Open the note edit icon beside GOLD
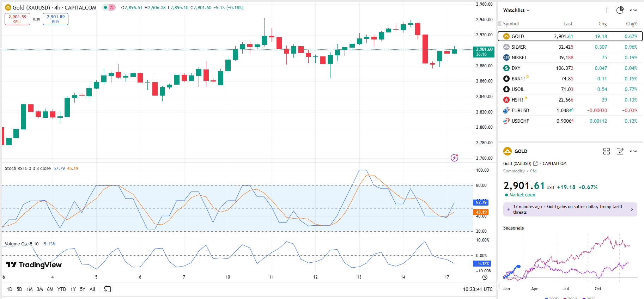 [x=620, y=151]
